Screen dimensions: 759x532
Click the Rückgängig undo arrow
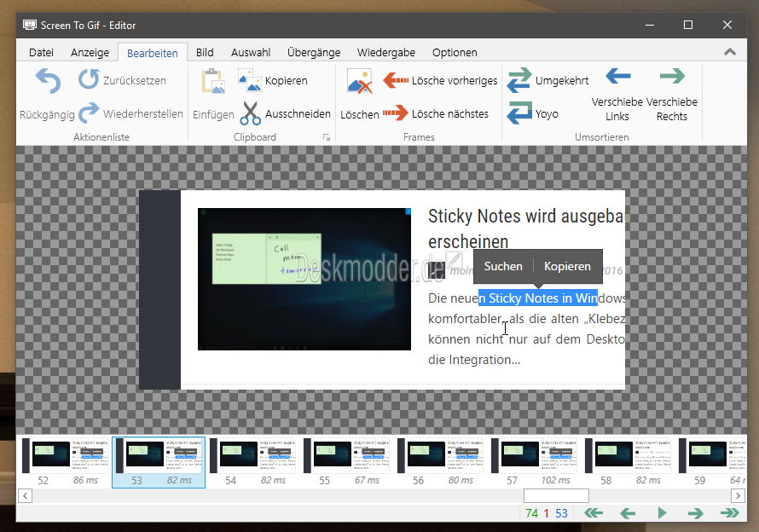[48, 80]
